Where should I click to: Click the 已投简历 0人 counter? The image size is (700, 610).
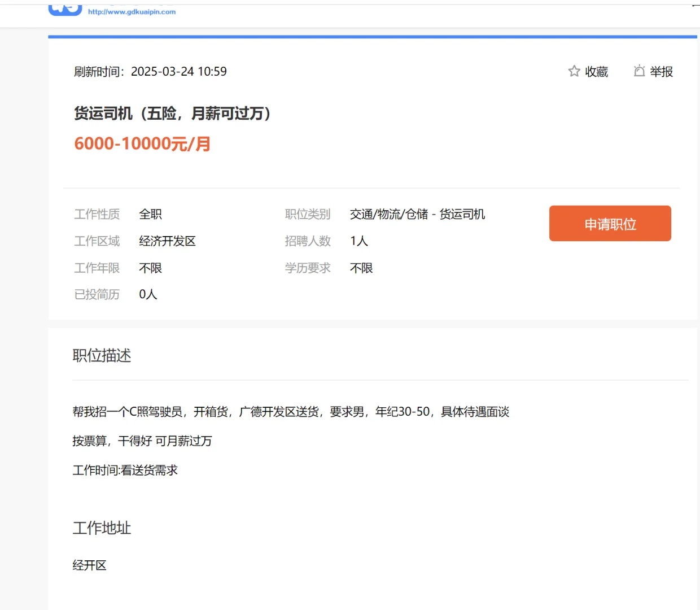coord(115,294)
